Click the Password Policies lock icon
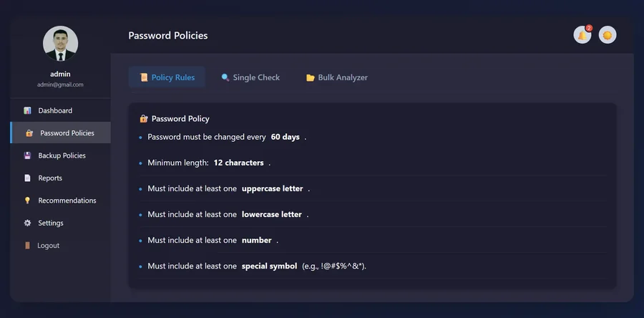The width and height of the screenshot is (644, 318). click(x=29, y=133)
